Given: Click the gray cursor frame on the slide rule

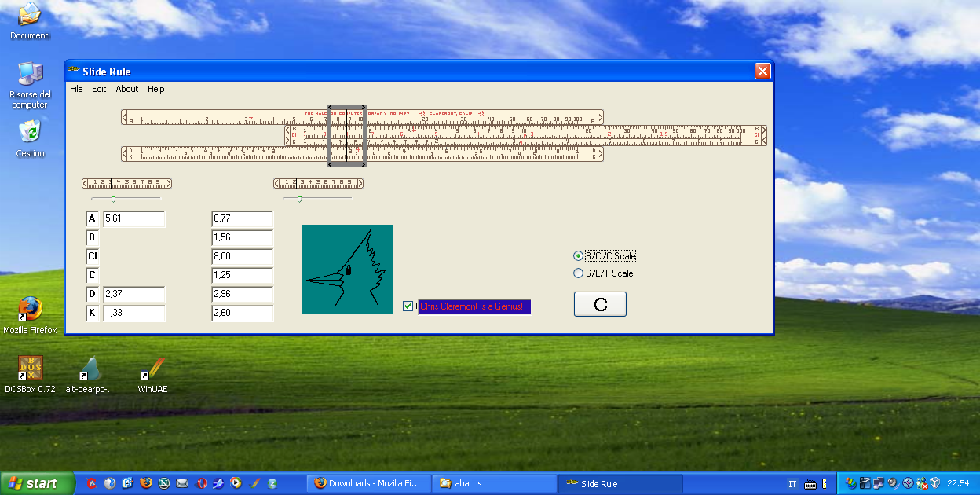Looking at the screenshot, I should click(x=346, y=135).
